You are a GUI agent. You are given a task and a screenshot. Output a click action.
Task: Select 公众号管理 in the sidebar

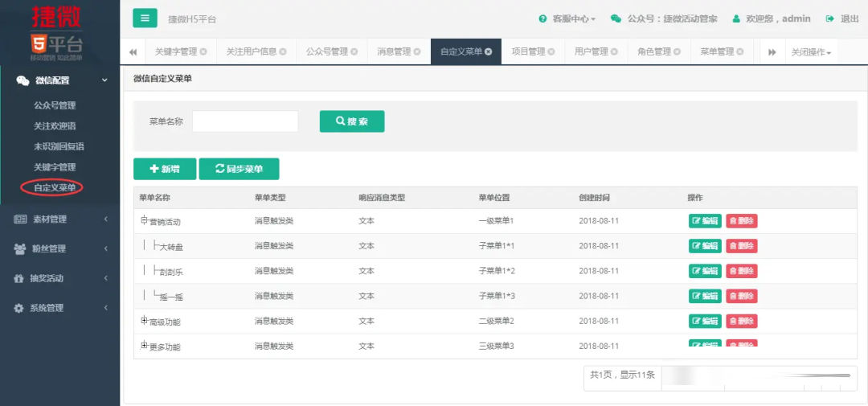click(55, 105)
